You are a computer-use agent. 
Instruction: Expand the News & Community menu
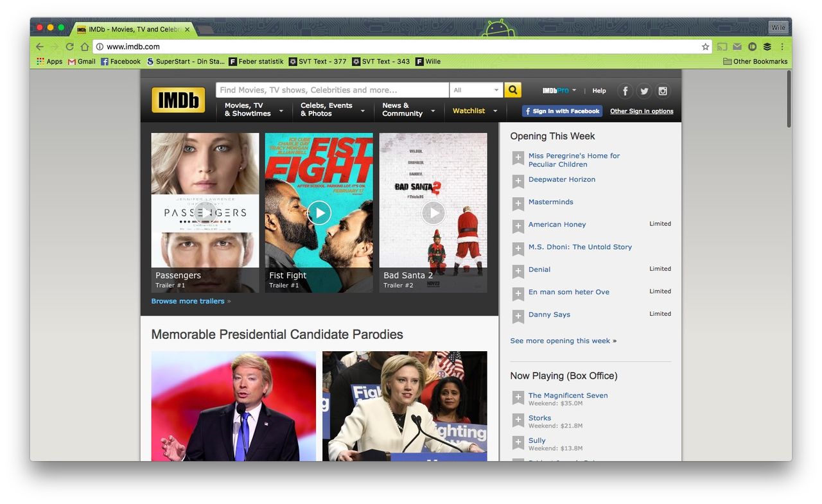coord(408,110)
